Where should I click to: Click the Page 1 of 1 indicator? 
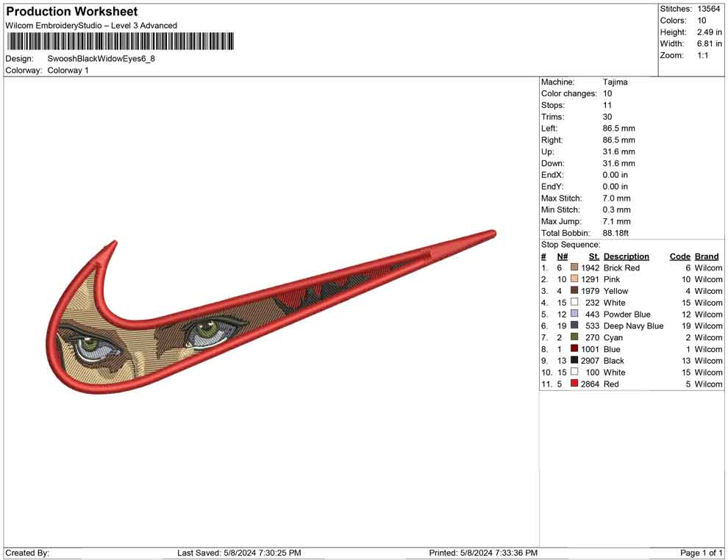pyautogui.click(x=701, y=553)
